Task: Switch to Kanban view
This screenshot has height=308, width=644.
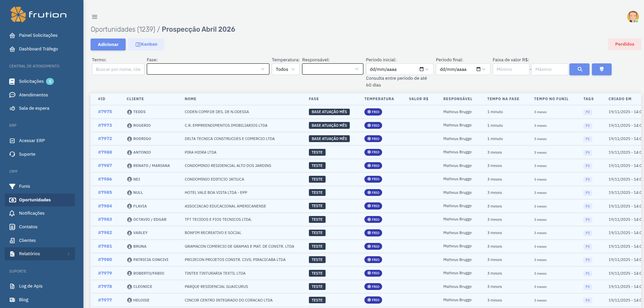Action: tap(146, 44)
